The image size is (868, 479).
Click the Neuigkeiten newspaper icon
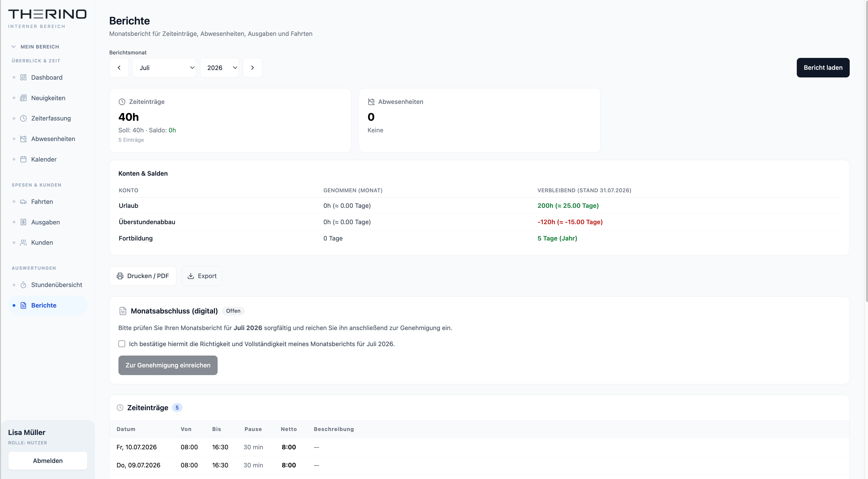pos(23,98)
